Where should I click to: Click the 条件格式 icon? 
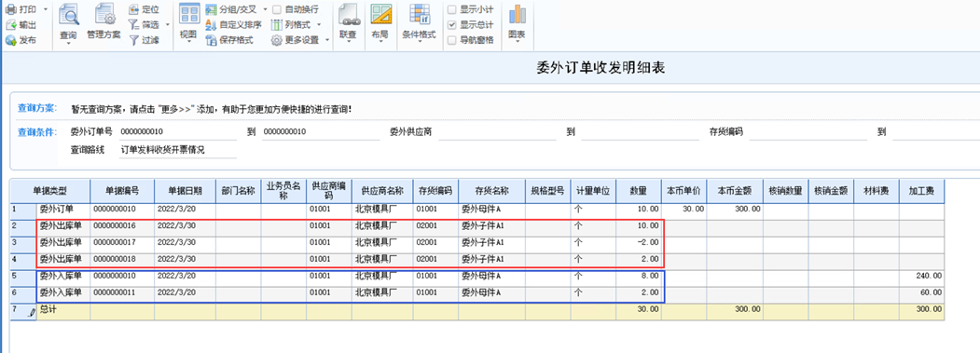click(x=419, y=14)
